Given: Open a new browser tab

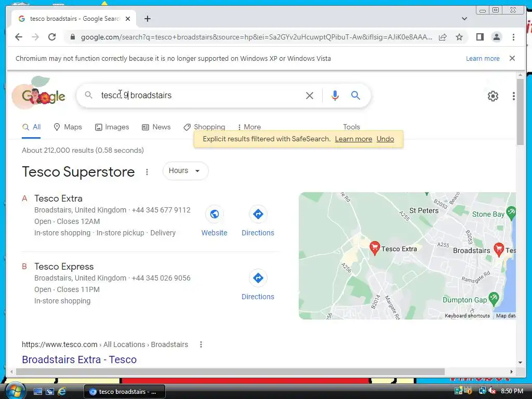Looking at the screenshot, I should (147, 19).
